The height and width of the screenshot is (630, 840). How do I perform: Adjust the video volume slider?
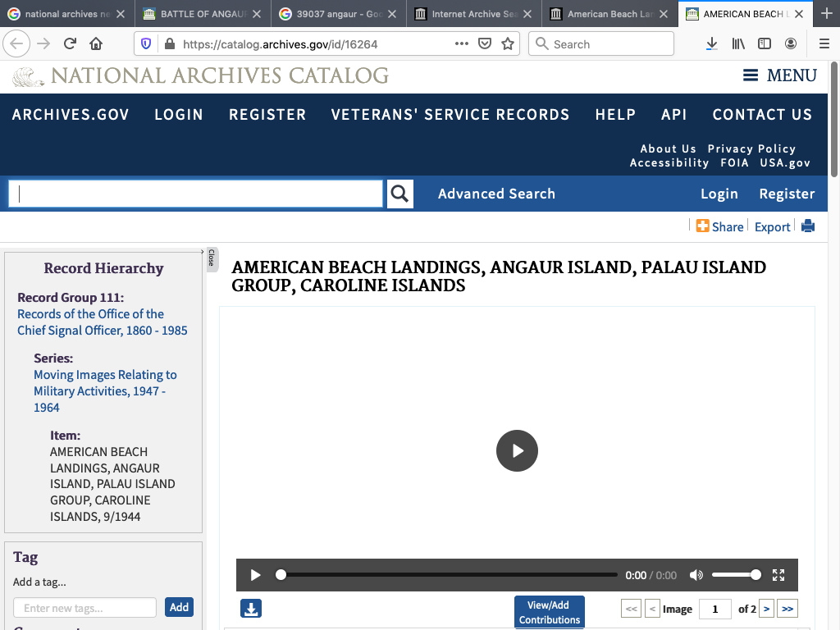tap(736, 575)
